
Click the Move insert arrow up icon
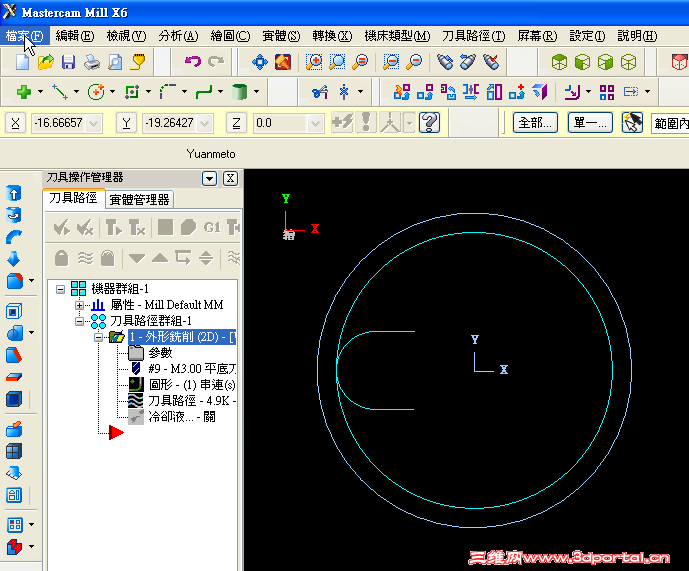[x=160, y=258]
